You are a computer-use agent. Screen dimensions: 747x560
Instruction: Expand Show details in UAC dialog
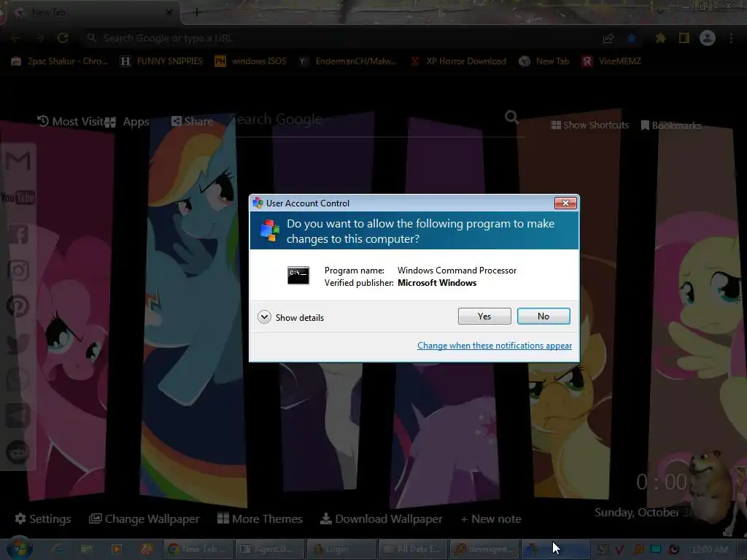click(290, 317)
